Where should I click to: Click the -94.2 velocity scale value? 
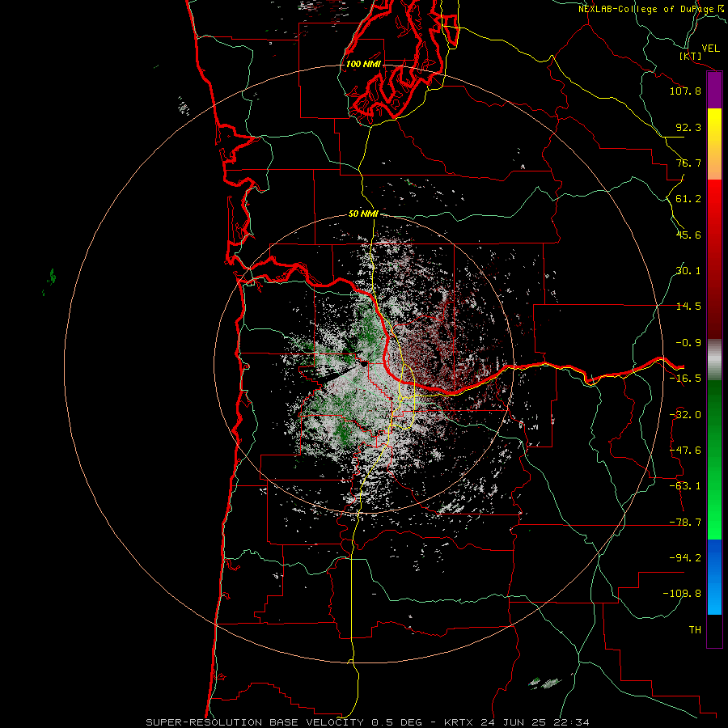tap(685, 558)
